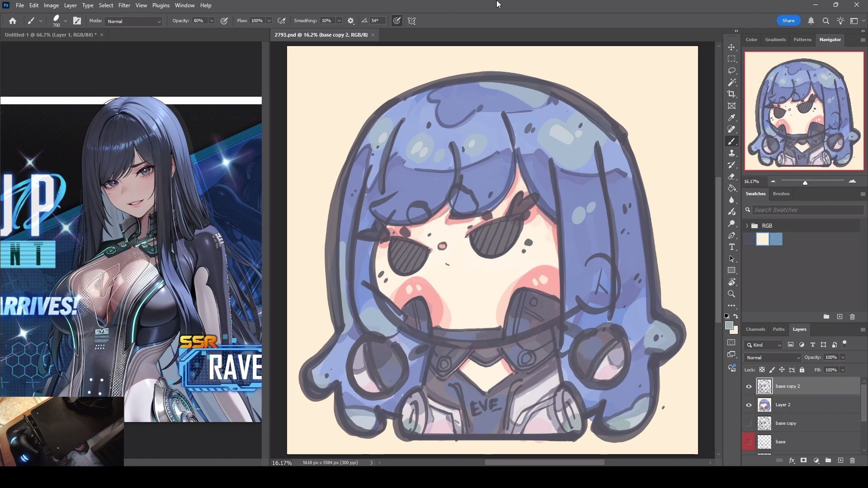
Task: Open the brush Mode dropdown
Action: pyautogui.click(x=134, y=21)
